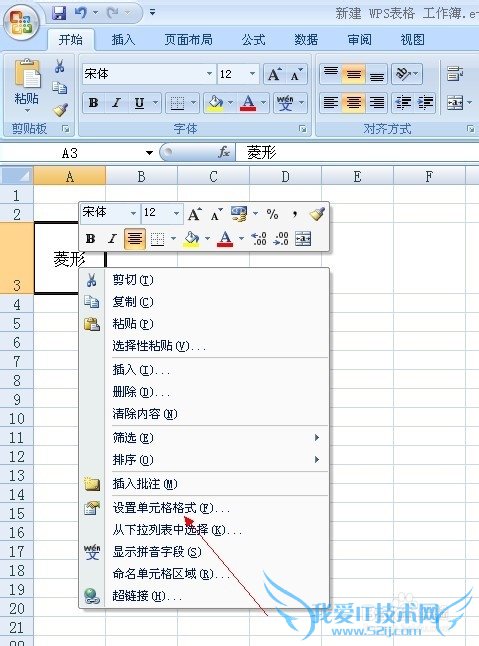
Task: Click mini toolbar comma style button
Action: (294, 214)
